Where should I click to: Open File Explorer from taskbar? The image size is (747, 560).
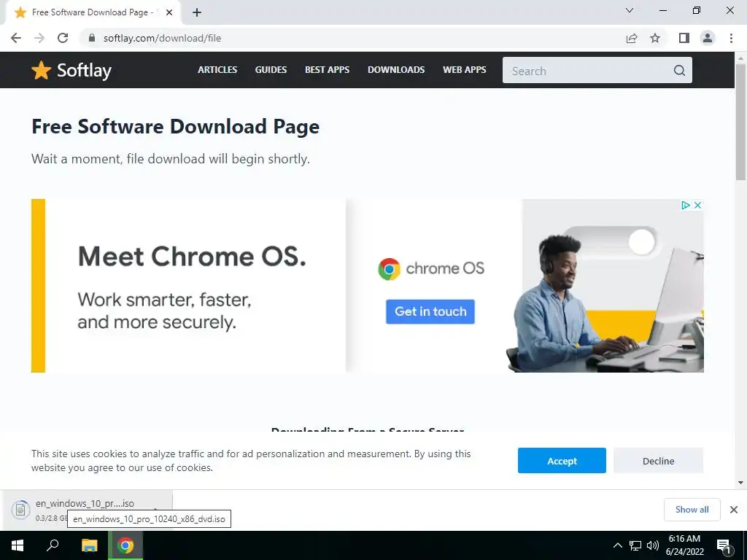click(89, 545)
